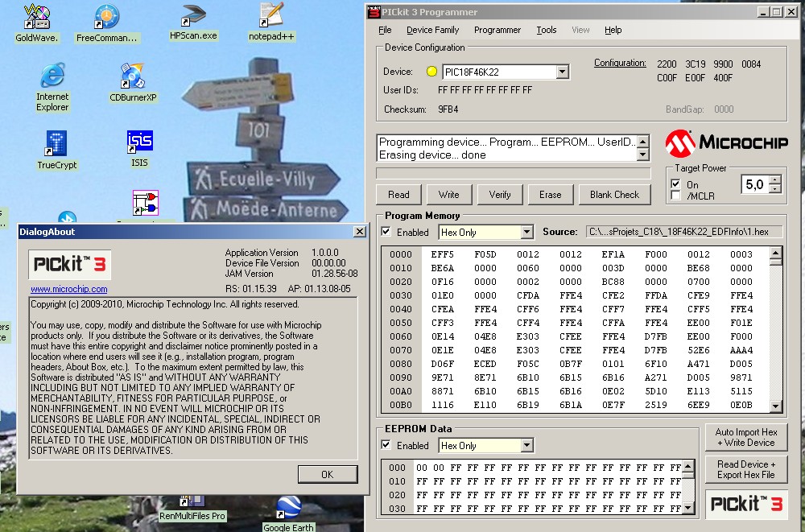Screen dimensions: 805x532
Task: Select program memory cell 1116 at address 00B0
Action: coord(443,405)
